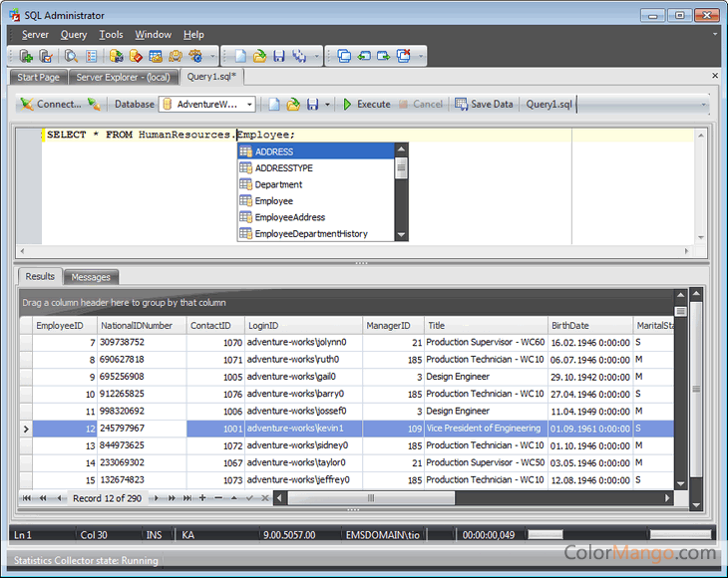Image resolution: width=728 pixels, height=578 pixels.
Task: Click the save diskette icon in the top toolbar
Action: coord(279,56)
